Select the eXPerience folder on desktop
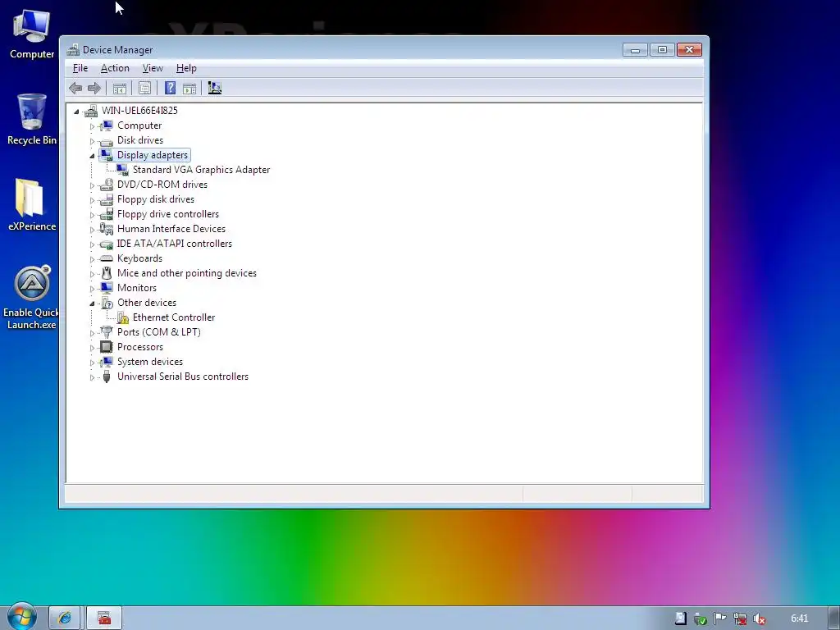The image size is (840, 630). 32,205
